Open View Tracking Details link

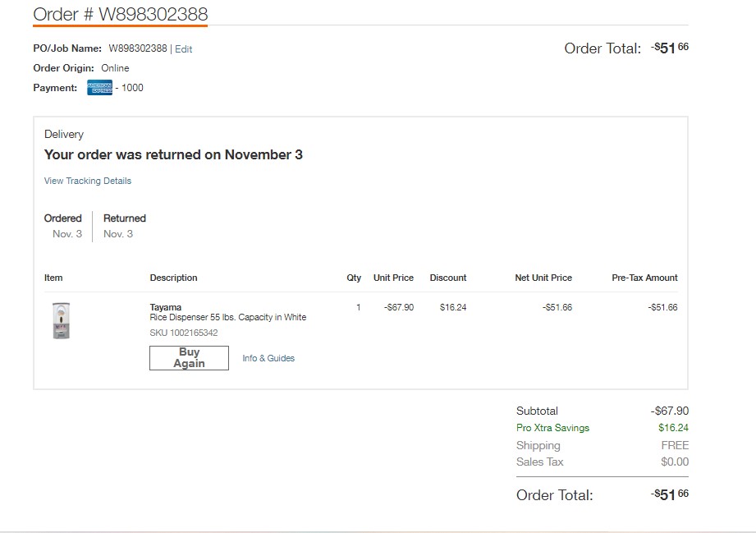tap(88, 181)
